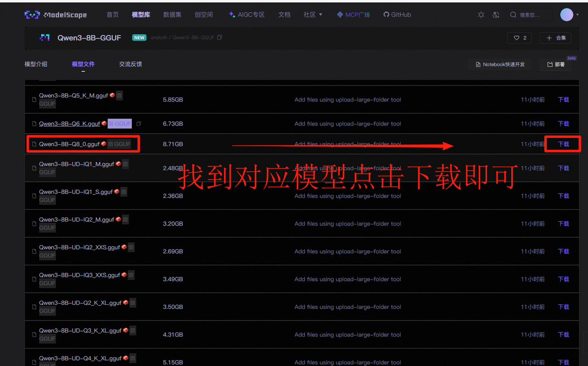The image size is (588, 366).
Task: Expand the 社区 dropdown menu
Action: point(313,15)
